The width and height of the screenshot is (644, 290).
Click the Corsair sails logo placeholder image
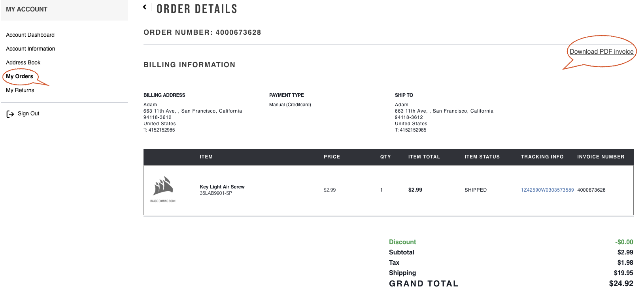point(163,185)
